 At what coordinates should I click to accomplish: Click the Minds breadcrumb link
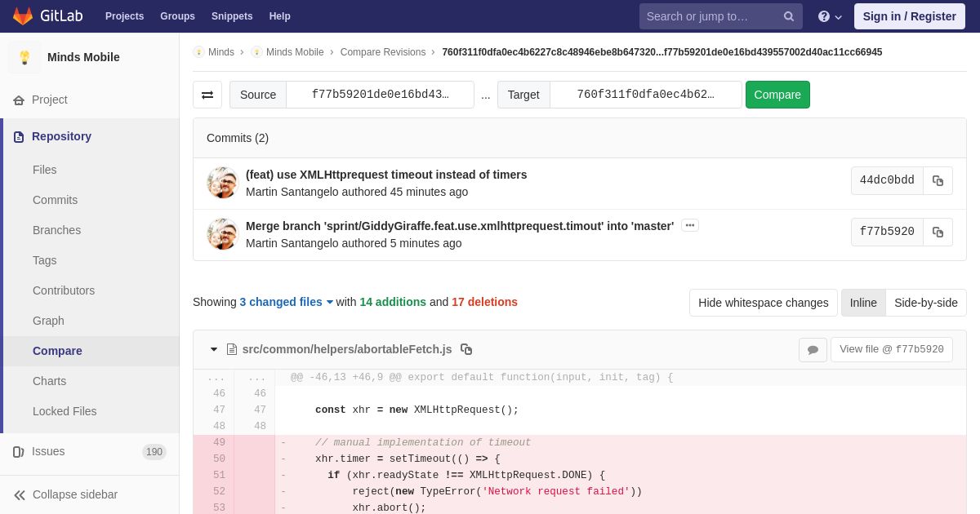[x=221, y=52]
